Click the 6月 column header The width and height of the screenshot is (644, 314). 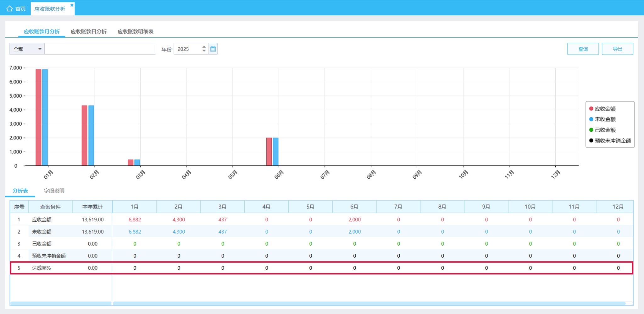point(354,207)
